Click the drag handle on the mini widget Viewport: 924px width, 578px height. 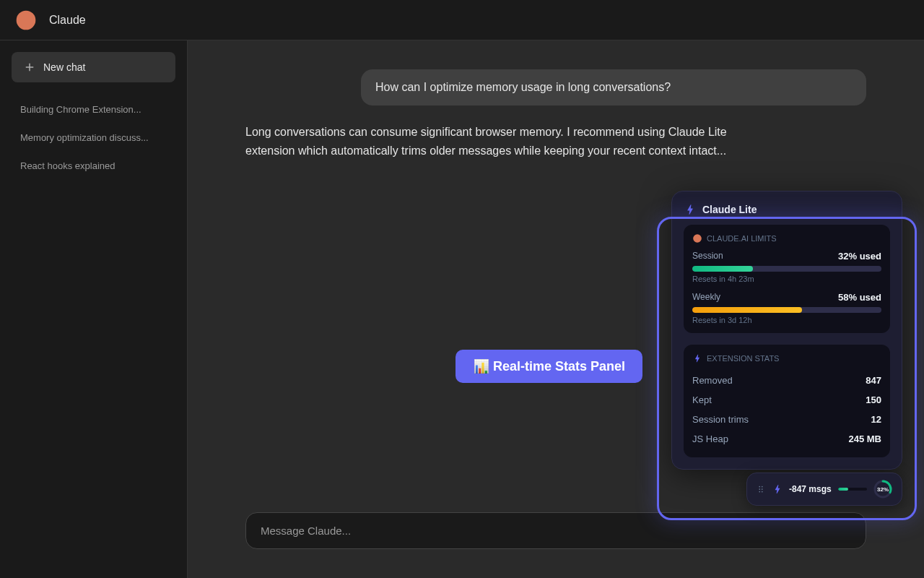point(761,489)
